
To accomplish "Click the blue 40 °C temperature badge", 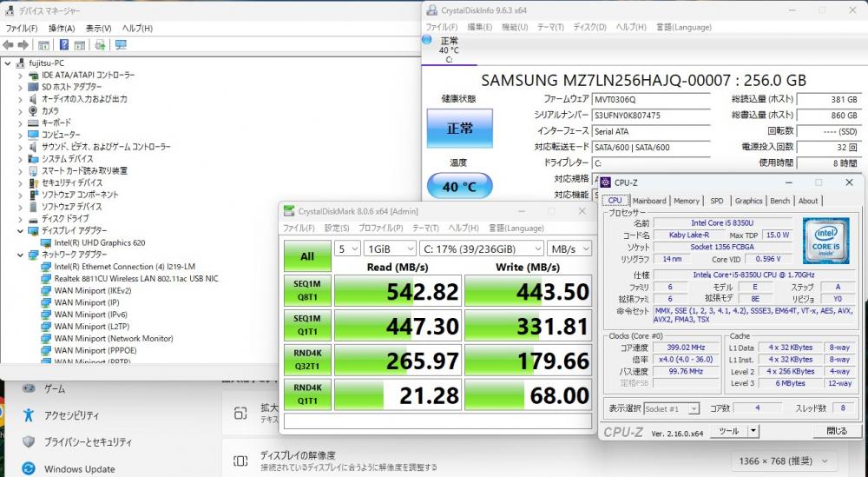I will tap(459, 186).
